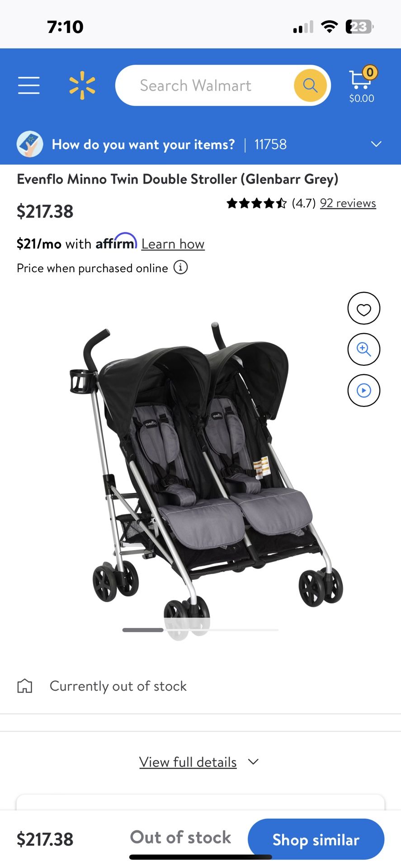Open Affirm Learn how link
This screenshot has height=868, width=401.
173,244
